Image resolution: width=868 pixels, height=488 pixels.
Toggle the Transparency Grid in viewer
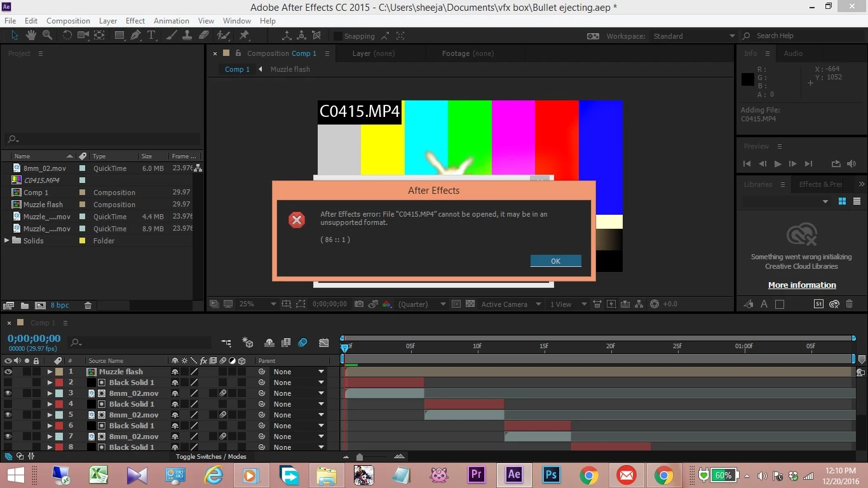(470, 304)
